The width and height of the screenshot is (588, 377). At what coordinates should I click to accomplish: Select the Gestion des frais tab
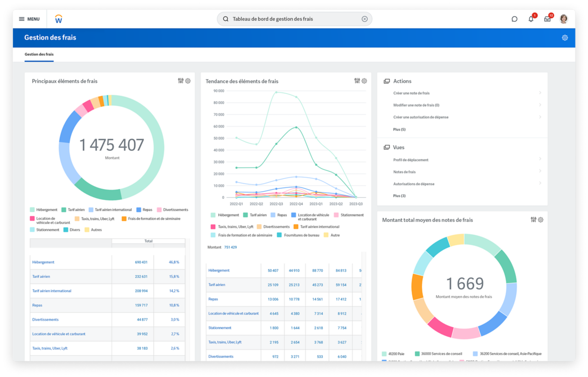(39, 54)
